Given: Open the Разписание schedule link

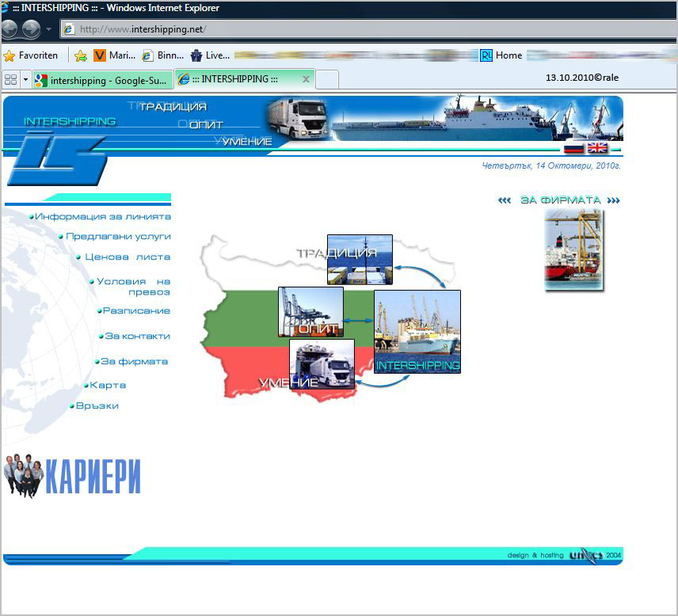Looking at the screenshot, I should pos(136,310).
